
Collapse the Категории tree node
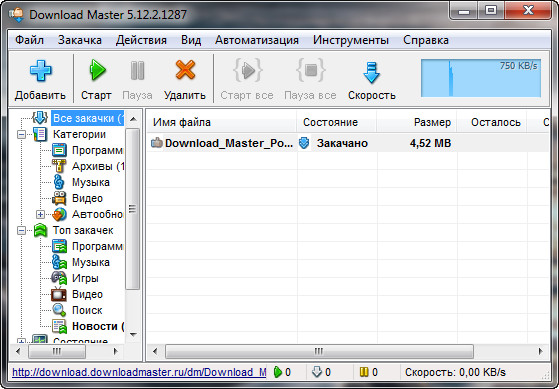tap(21, 134)
